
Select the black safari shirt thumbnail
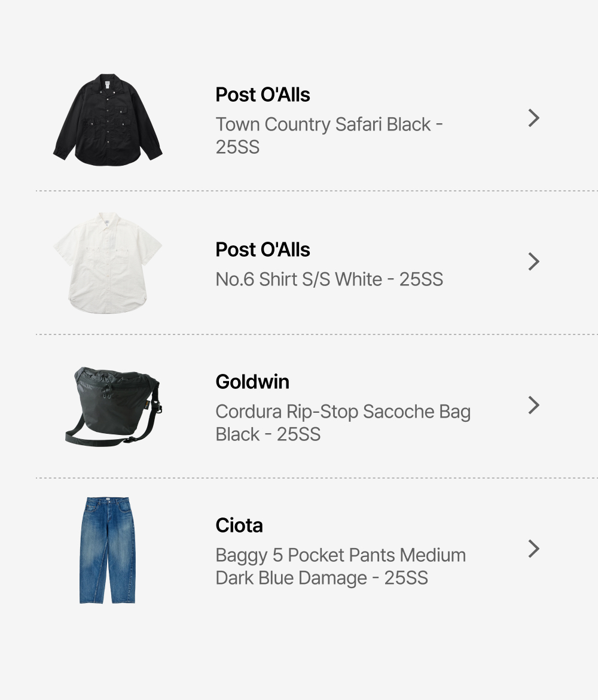coord(108,120)
